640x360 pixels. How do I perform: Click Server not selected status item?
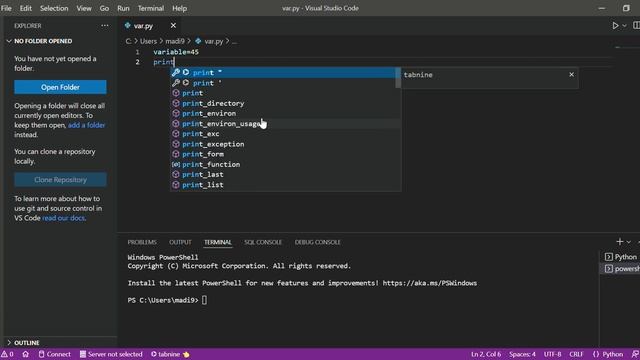(111, 354)
